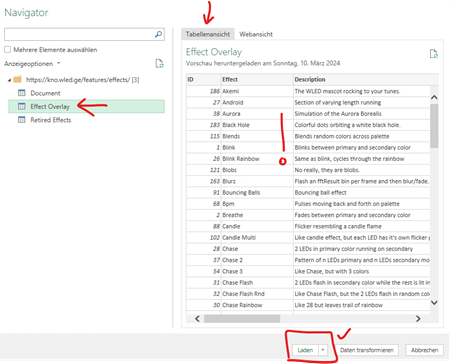Click the Aurora effect cell
Screen dimensions: 449x364
click(257, 114)
